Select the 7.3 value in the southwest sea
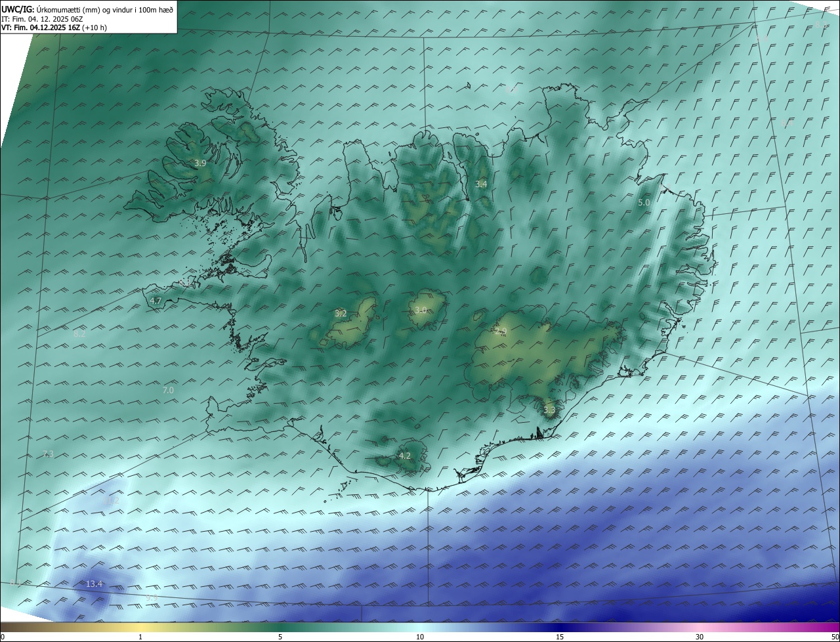The image size is (840, 642). (48, 454)
